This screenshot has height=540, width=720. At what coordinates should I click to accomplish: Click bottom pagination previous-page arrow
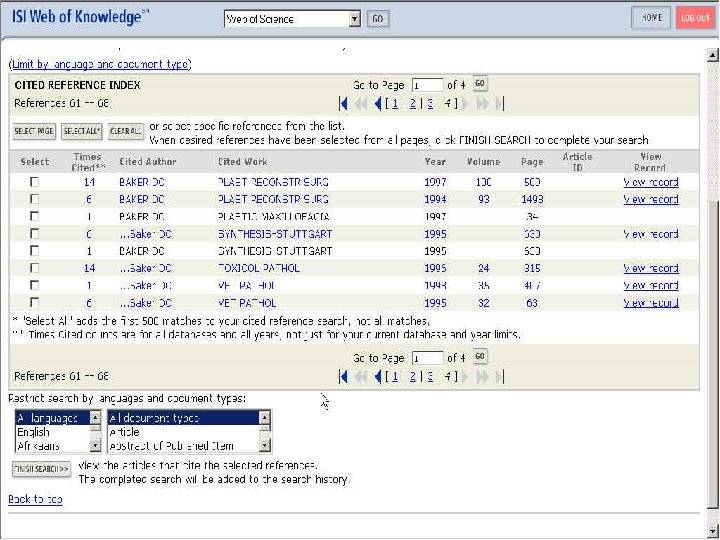pos(377,376)
